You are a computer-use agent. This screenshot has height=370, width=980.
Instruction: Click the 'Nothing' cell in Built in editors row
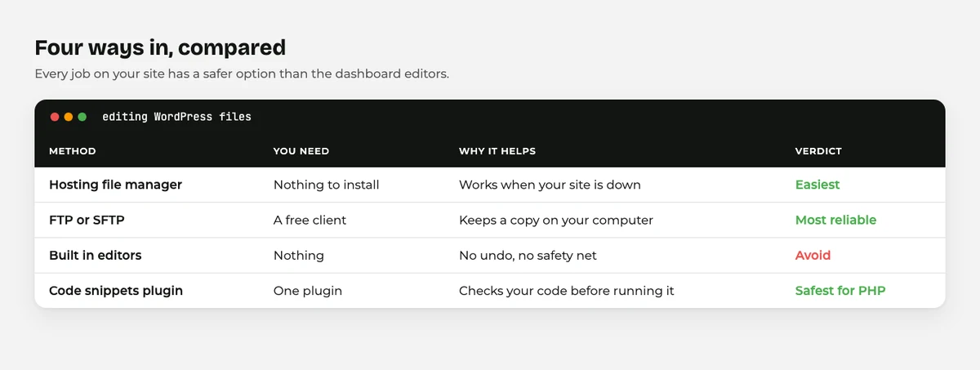(299, 255)
